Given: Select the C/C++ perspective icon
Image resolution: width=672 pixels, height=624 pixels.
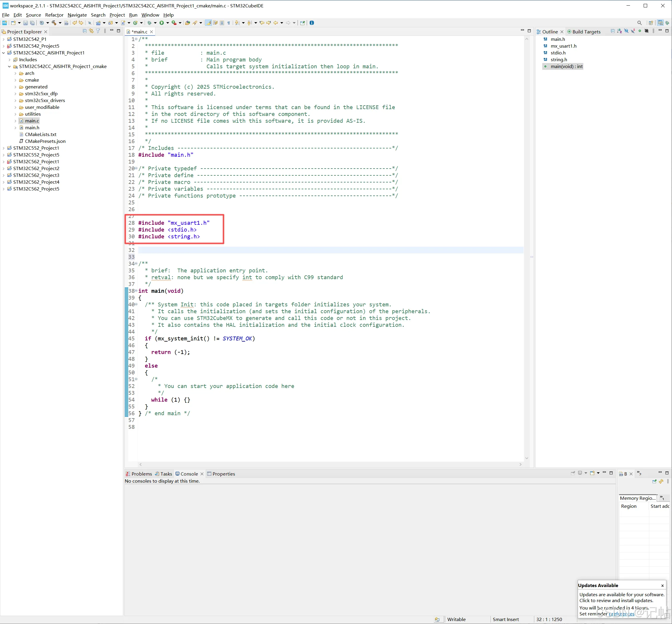Looking at the screenshot, I should 660,23.
